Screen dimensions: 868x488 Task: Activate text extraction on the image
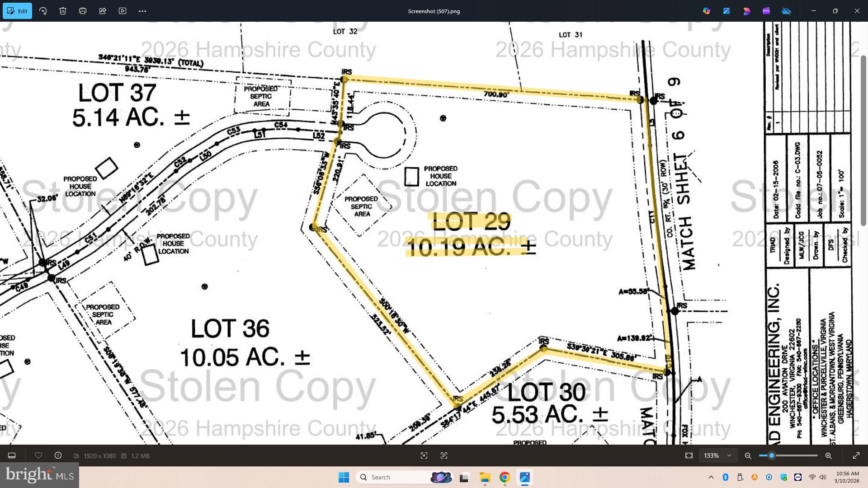pyautogui.click(x=444, y=455)
